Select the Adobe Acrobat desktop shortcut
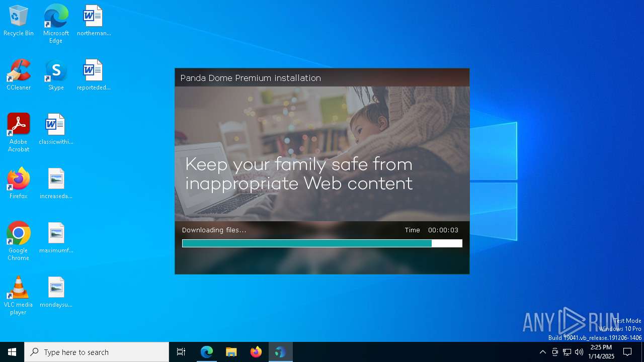644x362 pixels. pyautogui.click(x=19, y=133)
